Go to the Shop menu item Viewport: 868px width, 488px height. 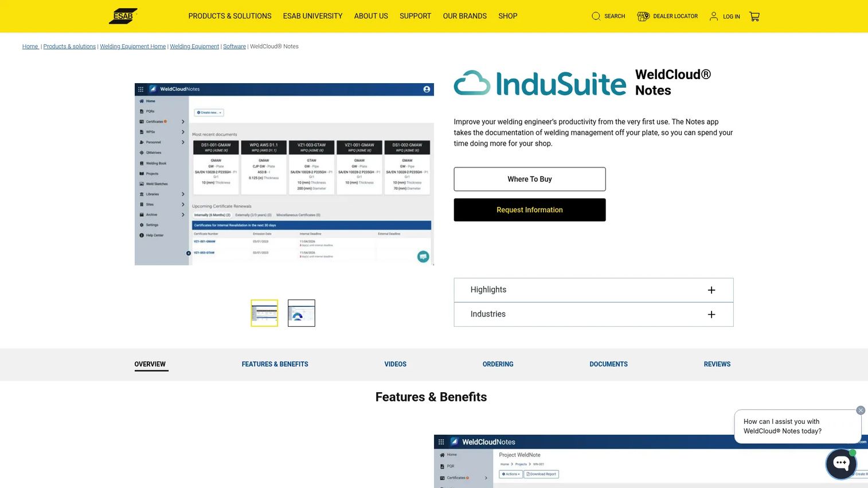tap(508, 16)
